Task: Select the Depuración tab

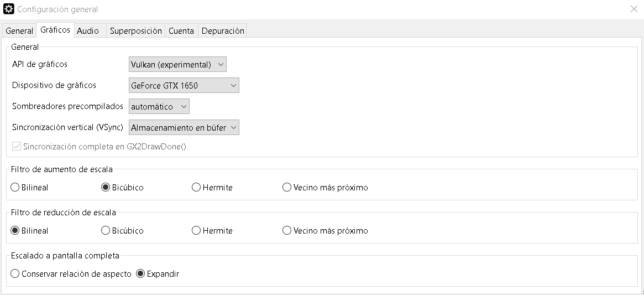Action: pos(223,31)
